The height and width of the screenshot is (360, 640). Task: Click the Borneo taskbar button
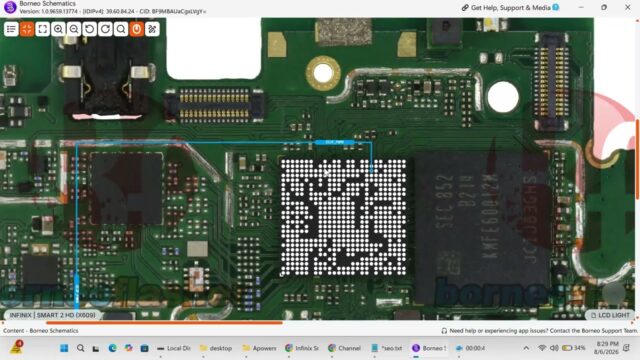(430, 348)
